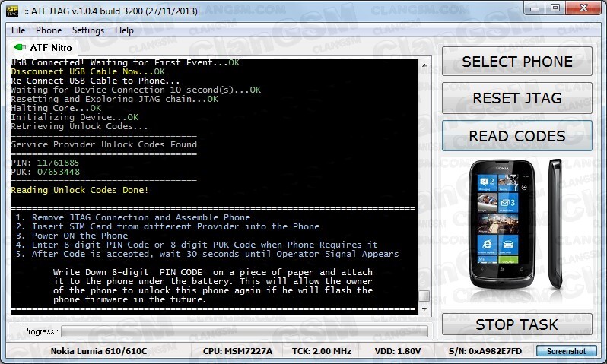Click the green connector icon on ATF Nitro tab
Image resolution: width=607 pixels, height=364 pixels.
[19, 47]
